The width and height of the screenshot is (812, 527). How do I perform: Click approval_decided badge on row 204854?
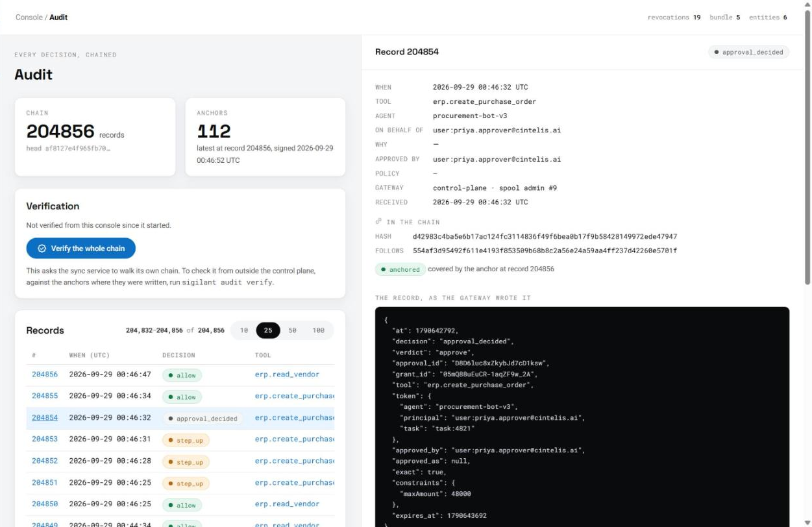click(x=203, y=419)
